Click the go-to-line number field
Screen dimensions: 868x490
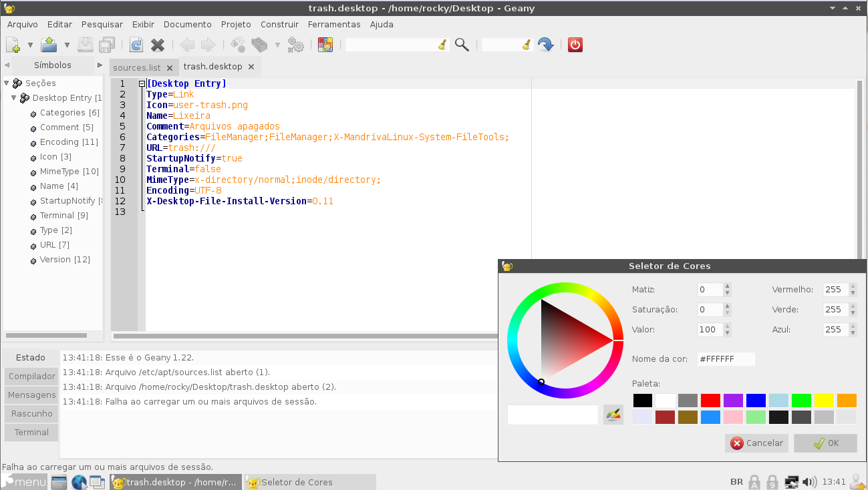pyautogui.click(x=502, y=45)
